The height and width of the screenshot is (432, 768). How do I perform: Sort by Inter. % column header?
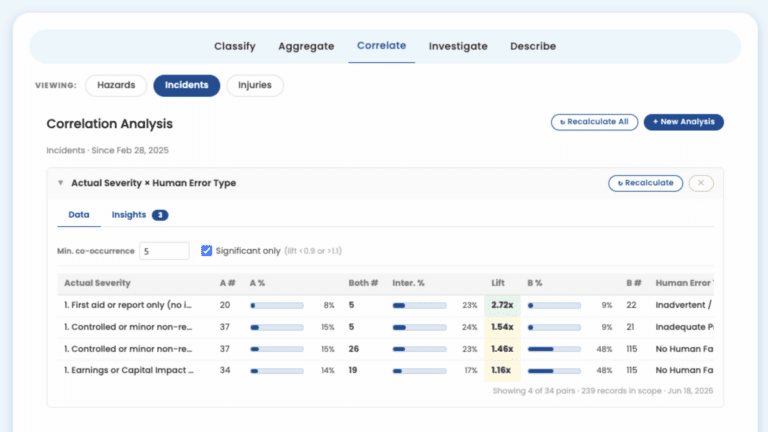408,283
